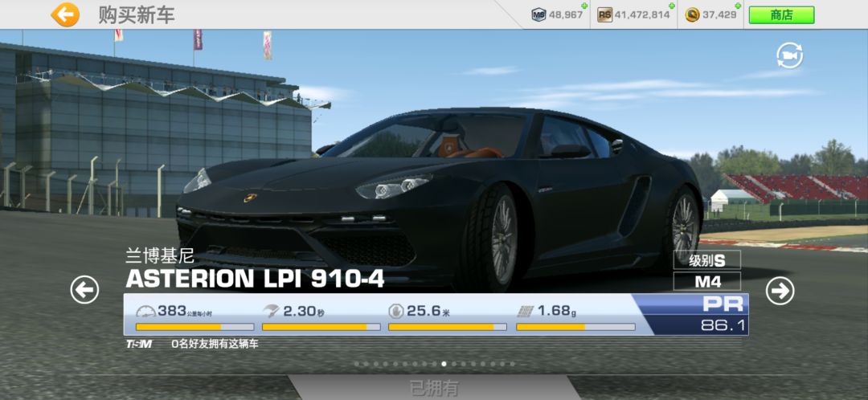Go to next car with right arrow
868x400 pixels.
pyautogui.click(x=780, y=291)
